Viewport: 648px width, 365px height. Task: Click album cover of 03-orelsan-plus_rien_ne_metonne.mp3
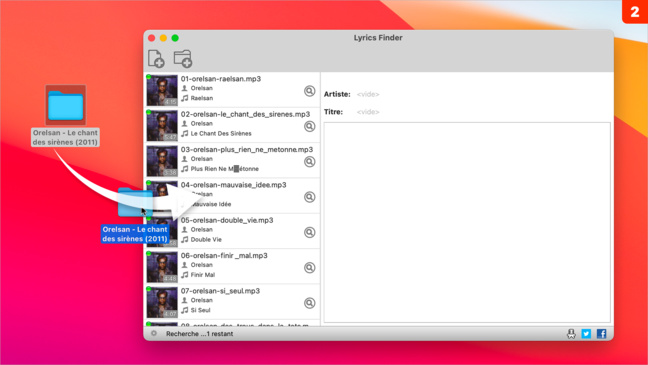click(x=162, y=161)
